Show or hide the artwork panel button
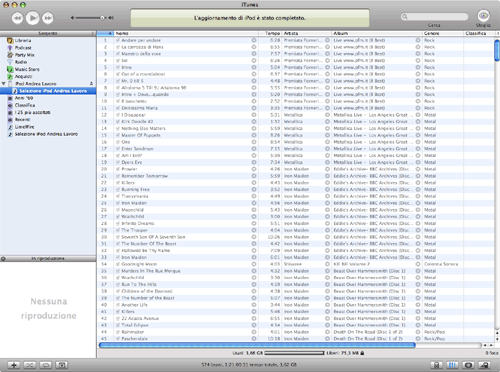The image size is (500, 372). pyautogui.click(x=62, y=365)
